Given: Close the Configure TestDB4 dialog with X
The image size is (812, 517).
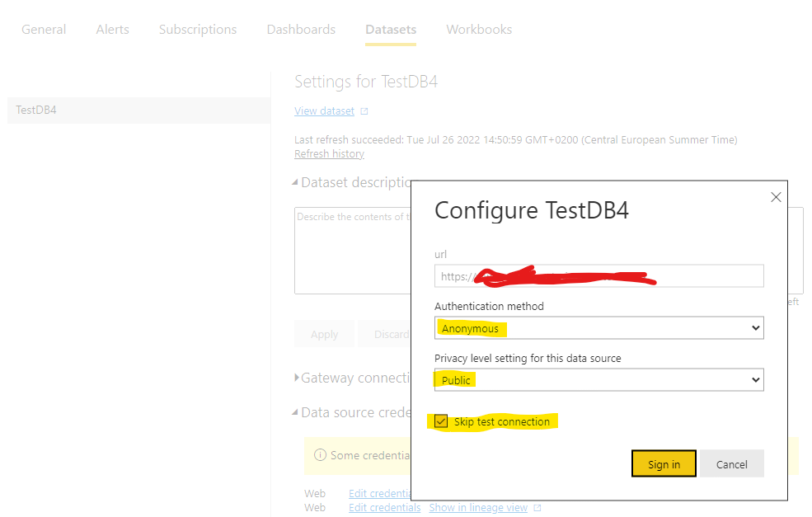Looking at the screenshot, I should [775, 197].
